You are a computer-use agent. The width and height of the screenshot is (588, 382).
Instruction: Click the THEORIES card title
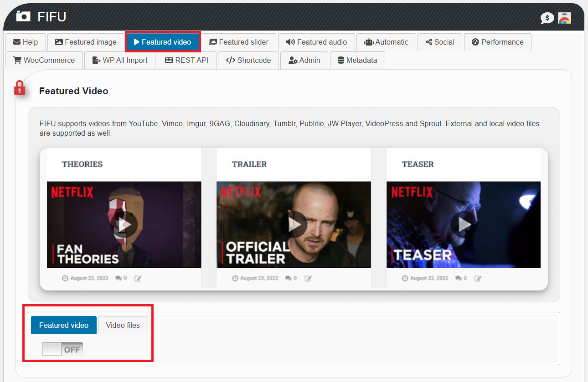83,164
